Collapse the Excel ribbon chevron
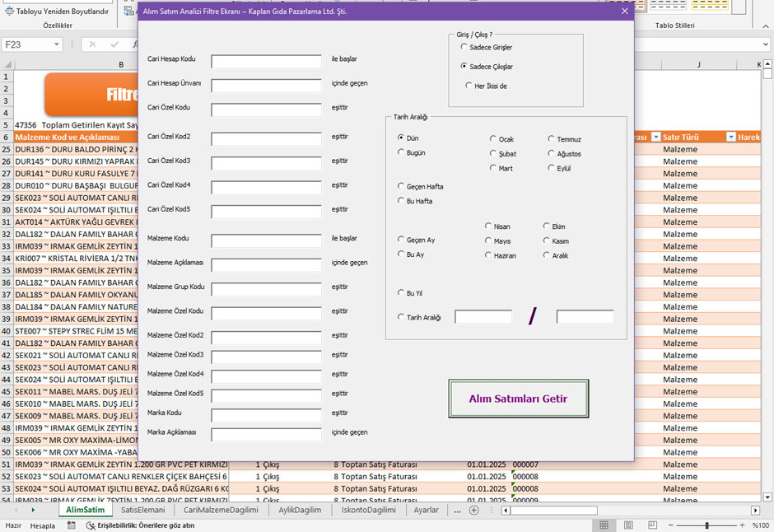The width and height of the screenshot is (774, 532). click(x=765, y=26)
